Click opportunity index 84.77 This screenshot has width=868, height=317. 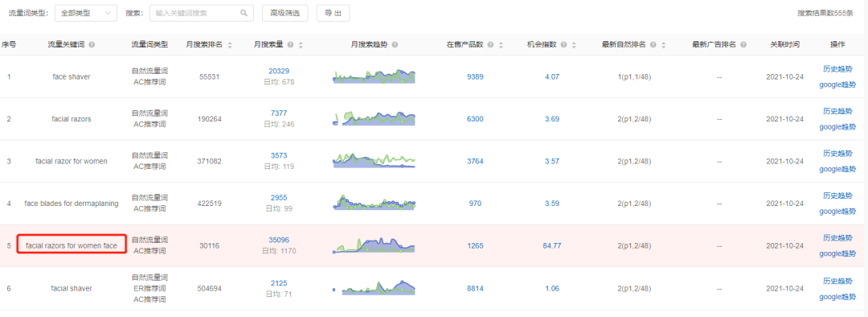coord(552,245)
